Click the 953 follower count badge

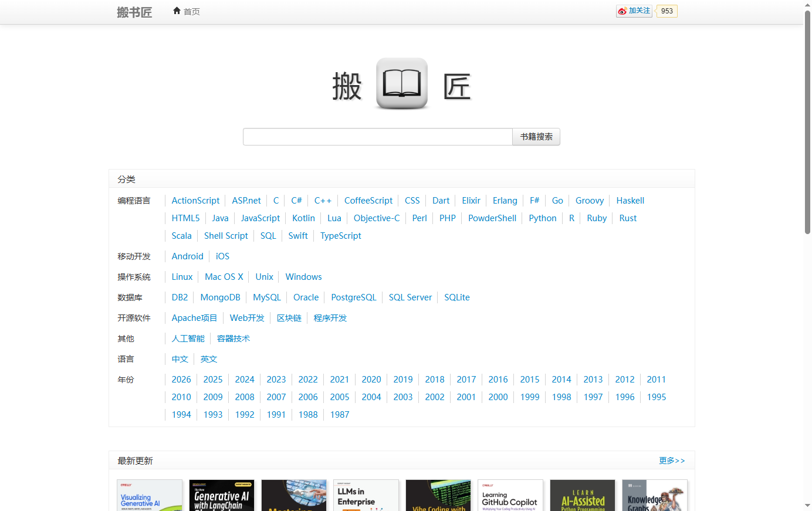point(667,11)
